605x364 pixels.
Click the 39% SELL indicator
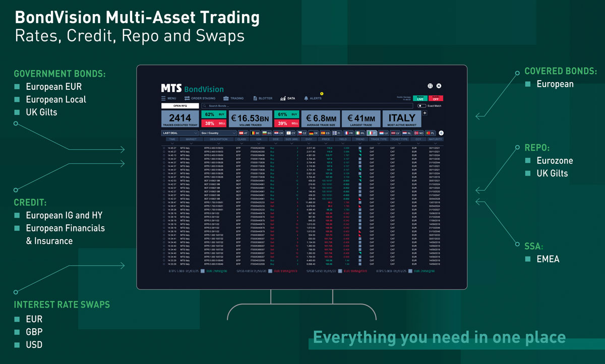[286, 124]
